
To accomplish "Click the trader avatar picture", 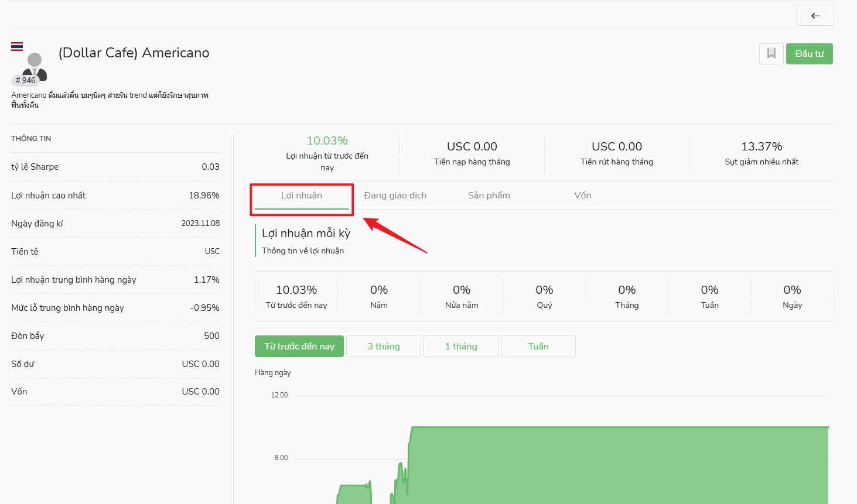I will [35, 66].
